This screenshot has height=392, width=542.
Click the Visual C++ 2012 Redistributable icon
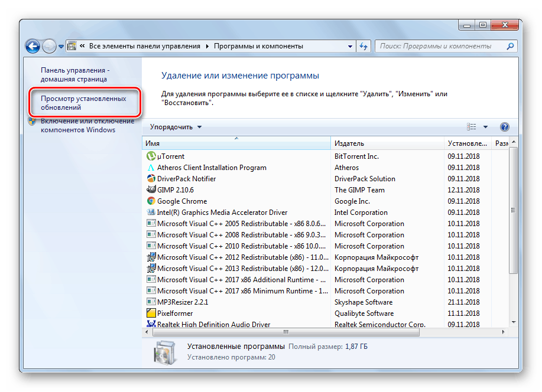151,257
